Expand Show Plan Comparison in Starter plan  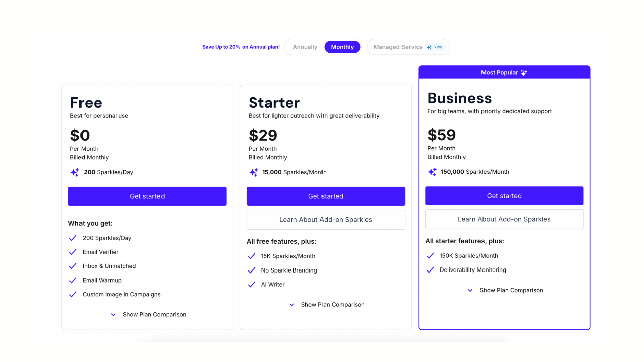coord(327,305)
